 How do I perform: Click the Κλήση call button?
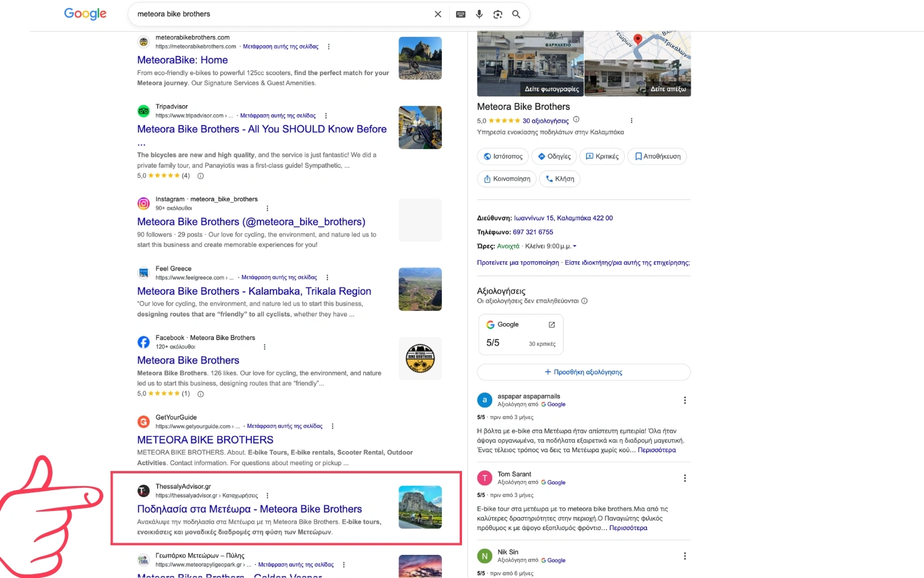[x=560, y=179]
